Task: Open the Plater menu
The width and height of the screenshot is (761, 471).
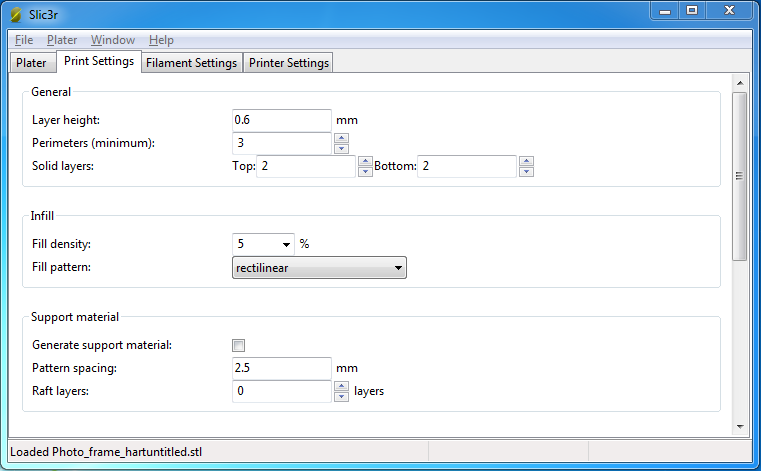Action: tap(62, 40)
